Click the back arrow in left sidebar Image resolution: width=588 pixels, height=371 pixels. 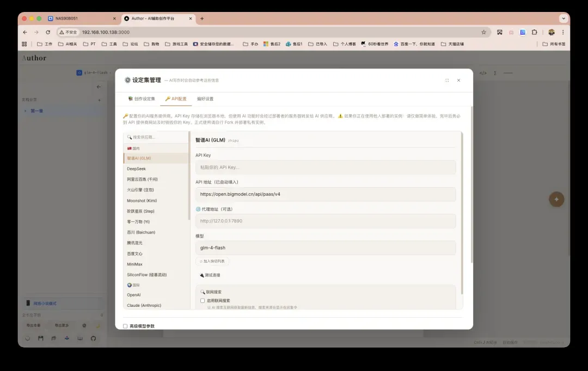coord(99,86)
